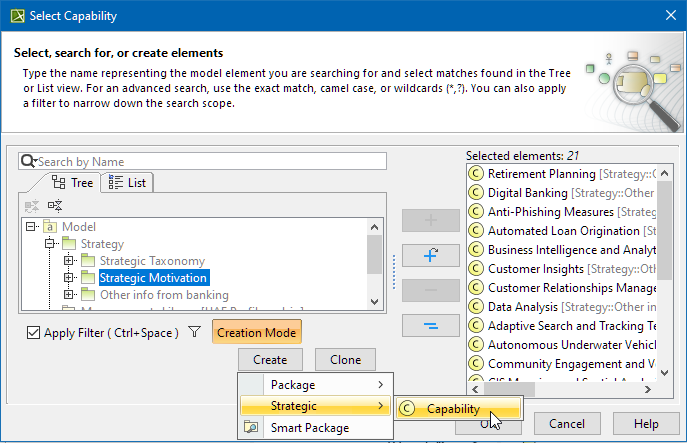
Task: Collapse the Model root node
Action: (32, 227)
